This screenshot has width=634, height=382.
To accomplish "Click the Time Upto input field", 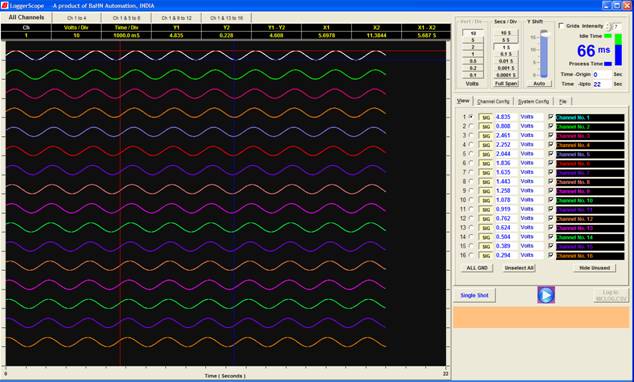I will (x=602, y=84).
